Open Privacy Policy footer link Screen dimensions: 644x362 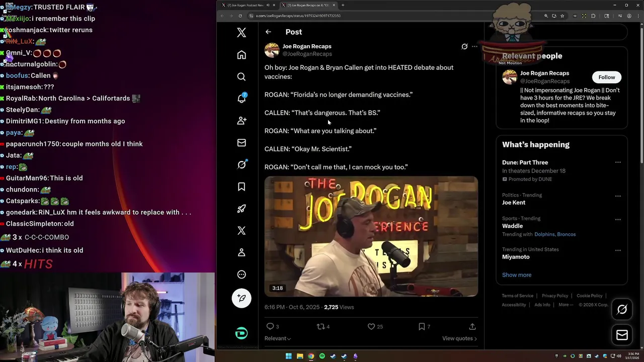coord(555,296)
